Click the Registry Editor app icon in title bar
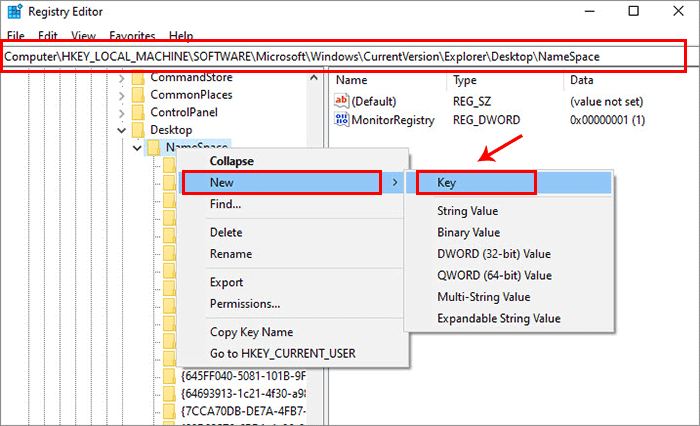Screen dimensions: 700x426 (14, 12)
